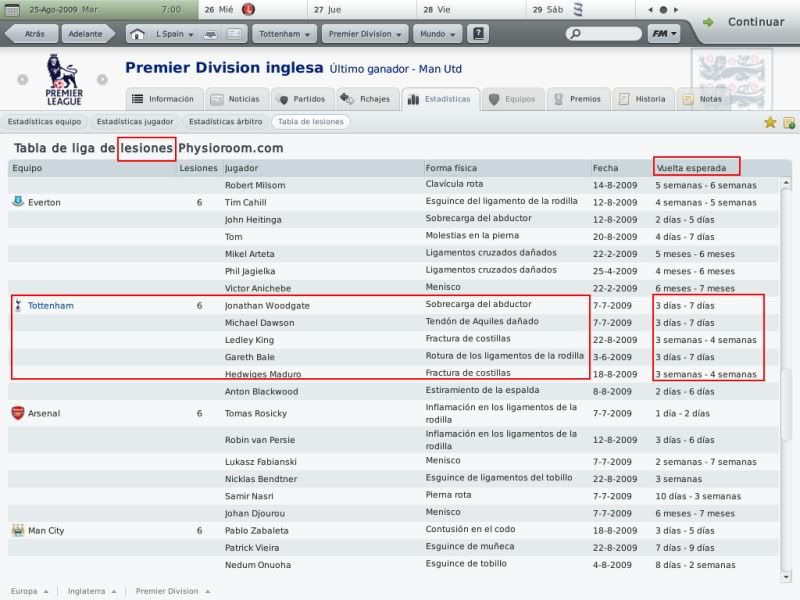This screenshot has height=600, width=800.
Task: Switch to the Equipos tab
Action: (513, 99)
